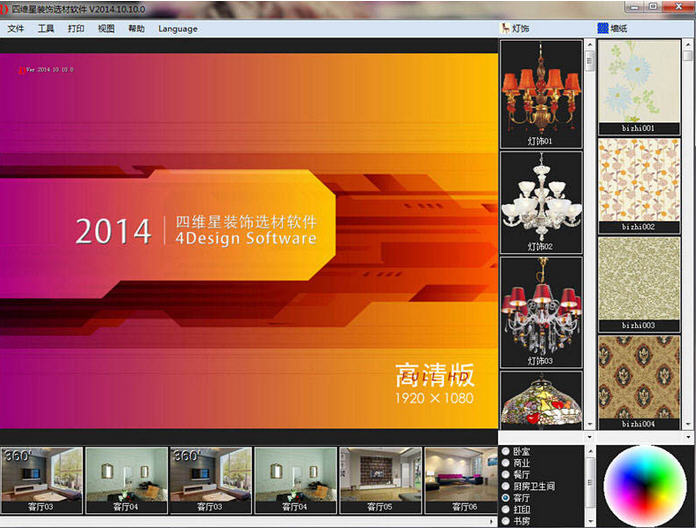Select the 客厅 radio button
The width and height of the screenshot is (696, 528).
506,497
